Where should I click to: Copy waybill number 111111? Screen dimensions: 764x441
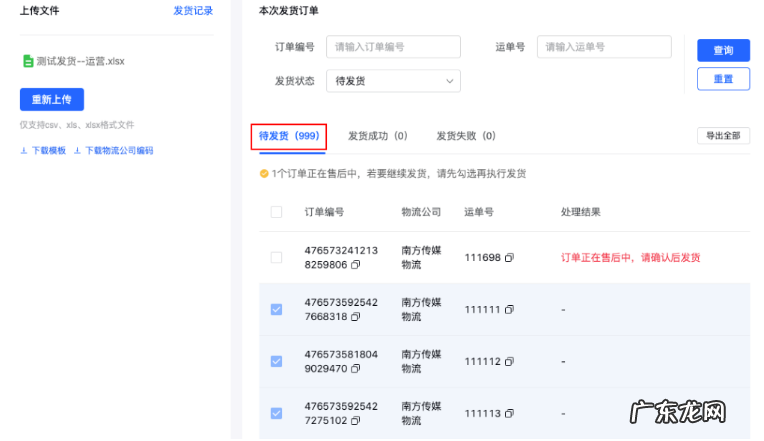pyautogui.click(x=509, y=309)
